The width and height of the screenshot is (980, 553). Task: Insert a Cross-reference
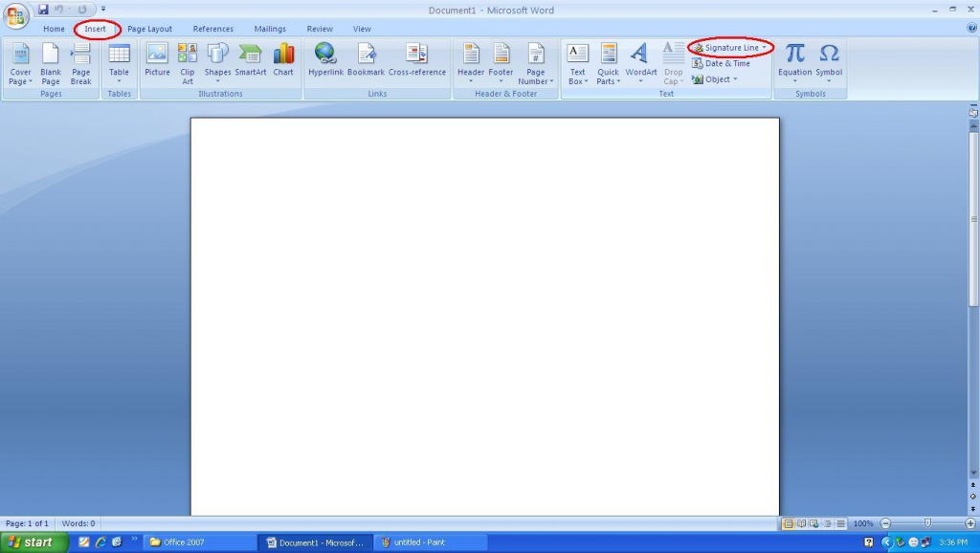417,60
